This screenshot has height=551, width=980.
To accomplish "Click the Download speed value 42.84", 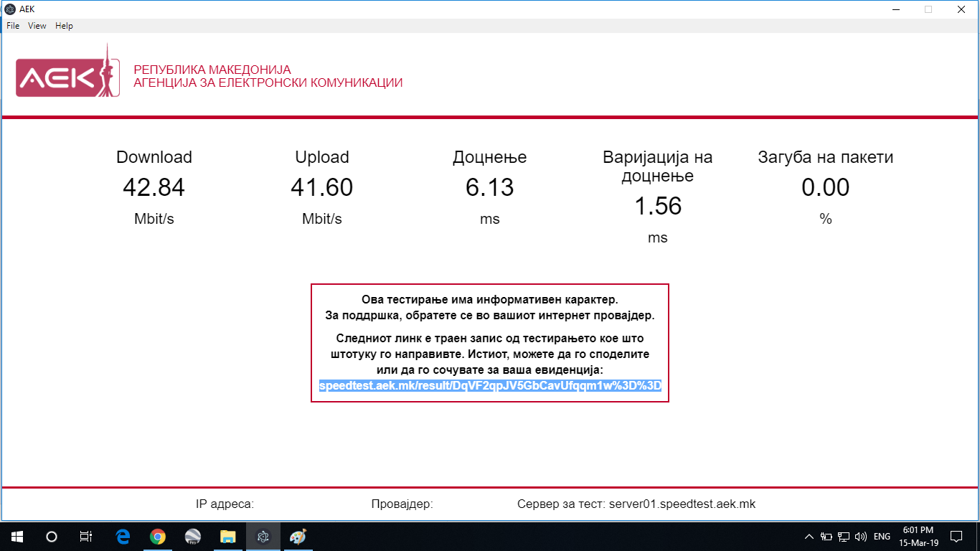I will 154,188.
